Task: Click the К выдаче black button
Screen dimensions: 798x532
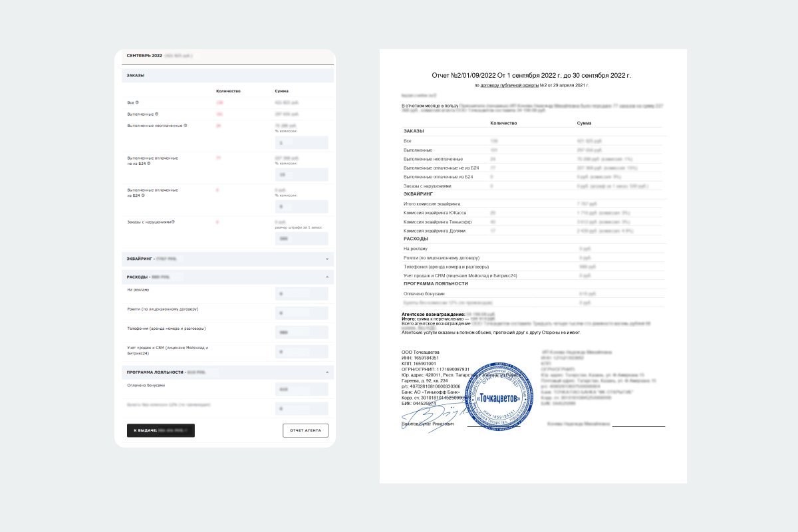Action: coord(161,430)
